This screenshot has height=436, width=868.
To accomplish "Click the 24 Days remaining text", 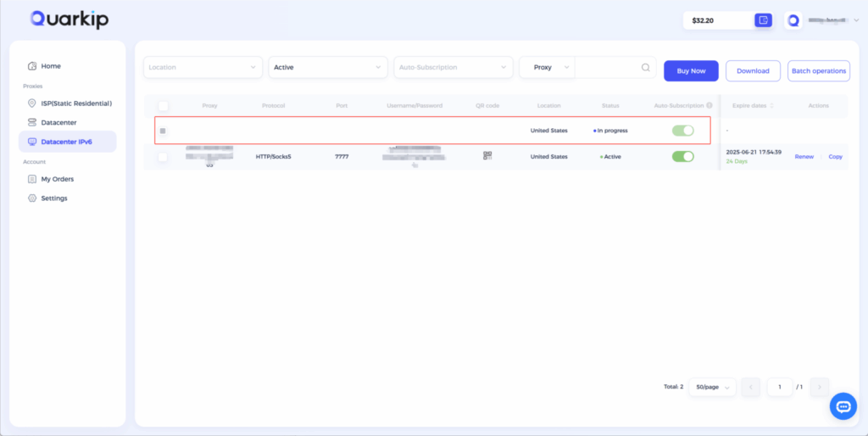I will click(x=737, y=162).
